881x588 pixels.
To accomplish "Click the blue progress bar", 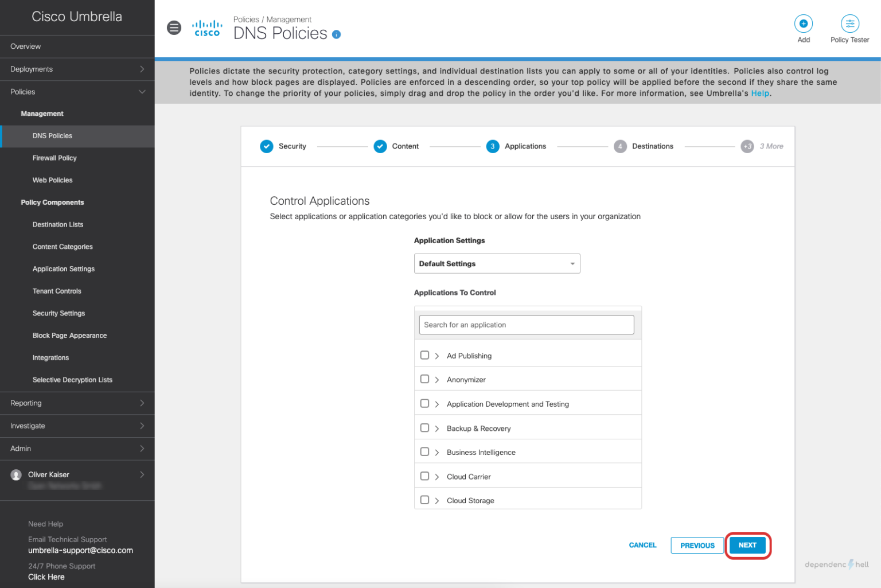I will pyautogui.click(x=516, y=58).
